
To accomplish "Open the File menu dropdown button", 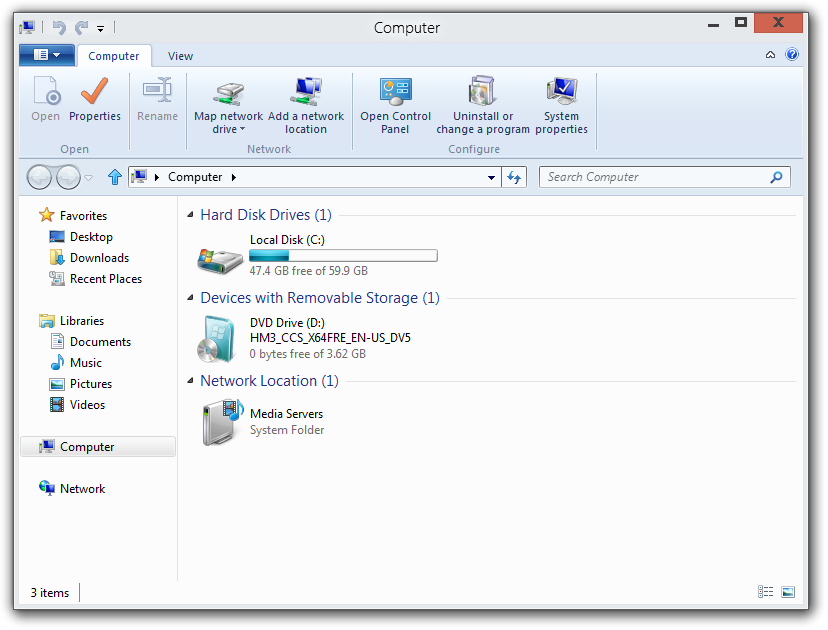I will click(47, 54).
